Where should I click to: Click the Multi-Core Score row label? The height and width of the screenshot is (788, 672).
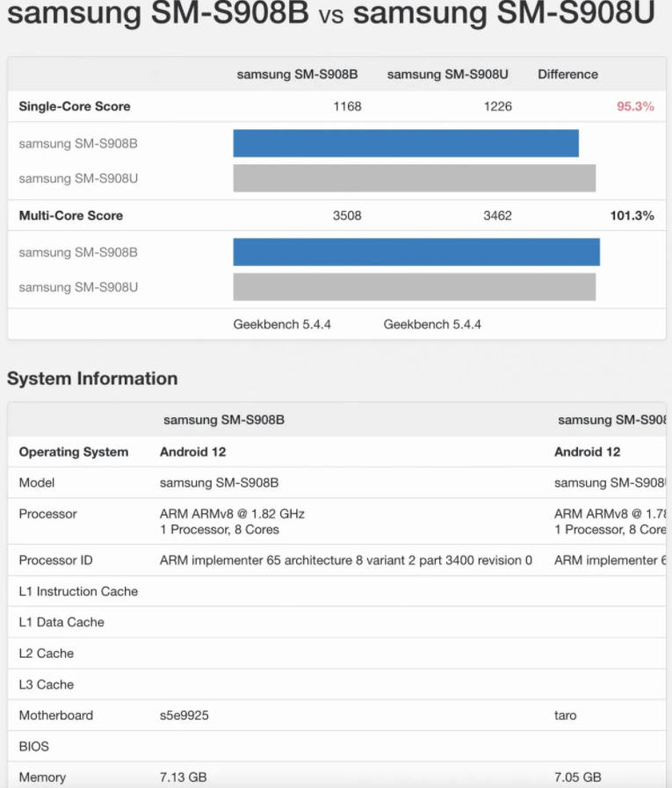point(71,215)
